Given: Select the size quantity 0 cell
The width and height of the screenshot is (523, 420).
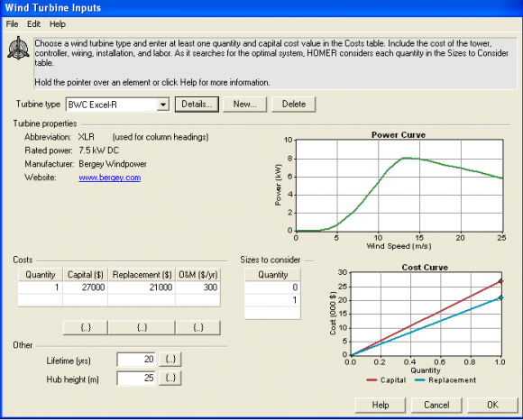Looking at the screenshot, I should [x=272, y=288].
